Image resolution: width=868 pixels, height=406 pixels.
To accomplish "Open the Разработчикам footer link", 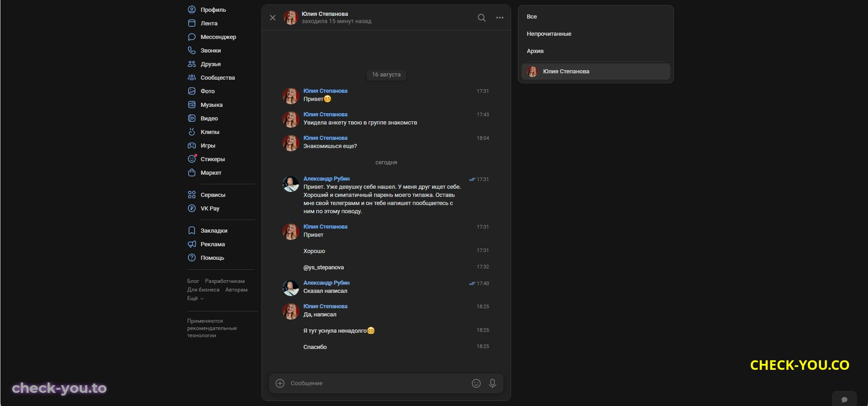I will click(x=225, y=281).
